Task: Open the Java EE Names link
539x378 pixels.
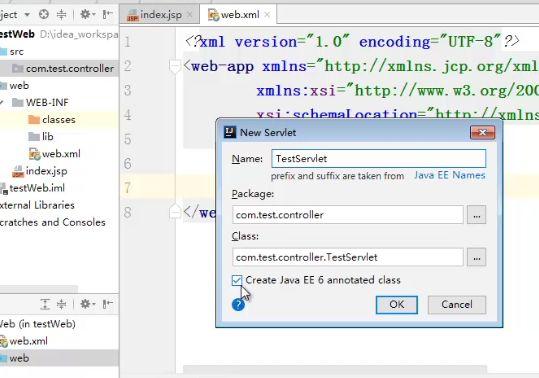Action: pos(449,175)
